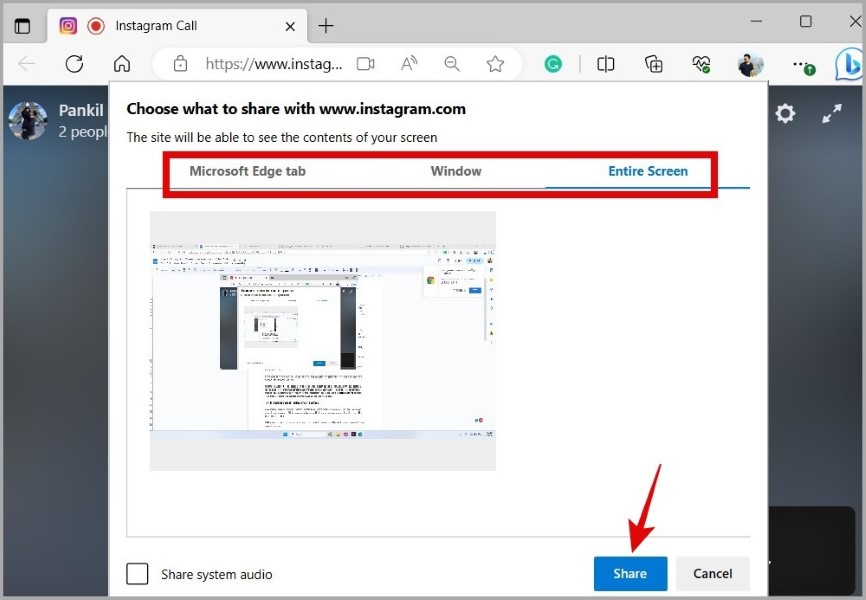Select the entire screen preview thumbnail
This screenshot has width=866, height=600.
pos(323,341)
